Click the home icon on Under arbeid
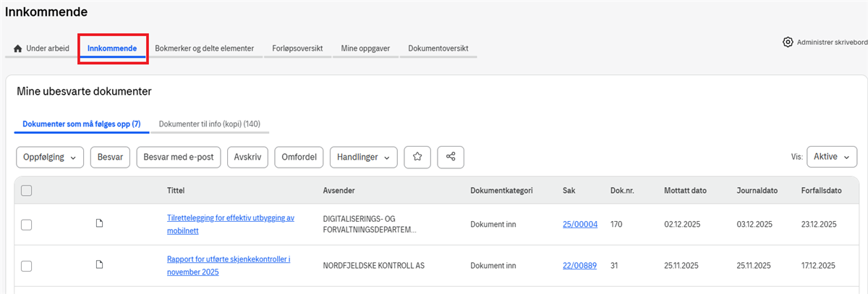 click(18, 48)
